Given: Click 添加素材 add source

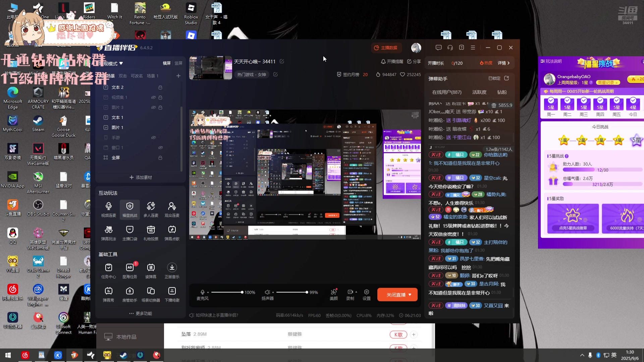Looking at the screenshot, I should pyautogui.click(x=141, y=177).
